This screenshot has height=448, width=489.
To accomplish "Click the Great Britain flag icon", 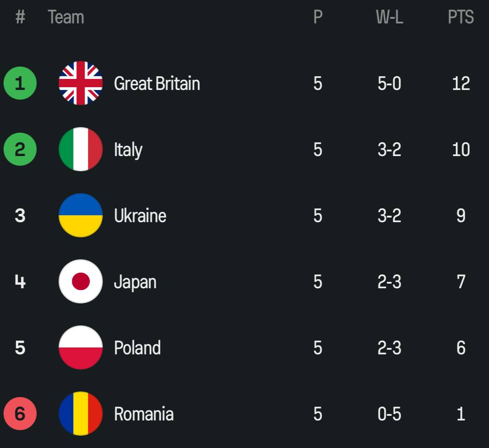I will tap(81, 83).
